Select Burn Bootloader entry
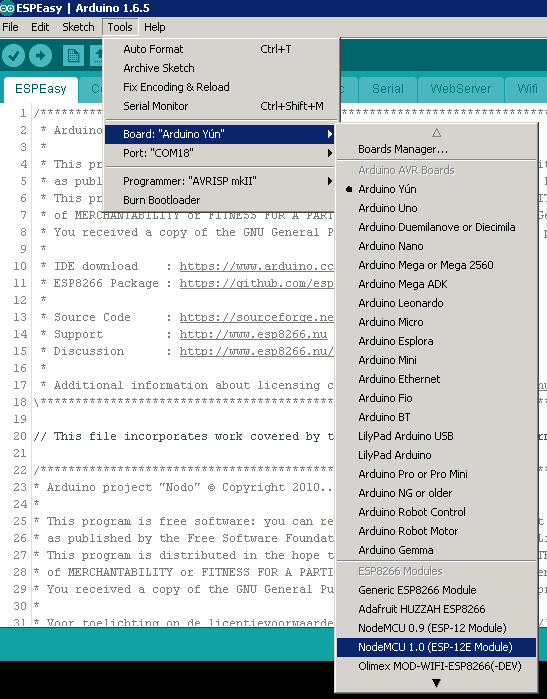The image size is (547, 699). pos(219,200)
